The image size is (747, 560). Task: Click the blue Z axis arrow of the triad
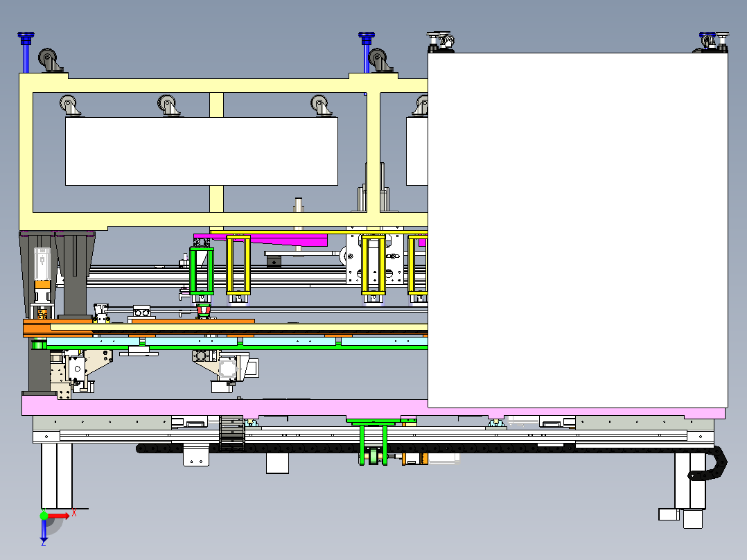click(44, 530)
